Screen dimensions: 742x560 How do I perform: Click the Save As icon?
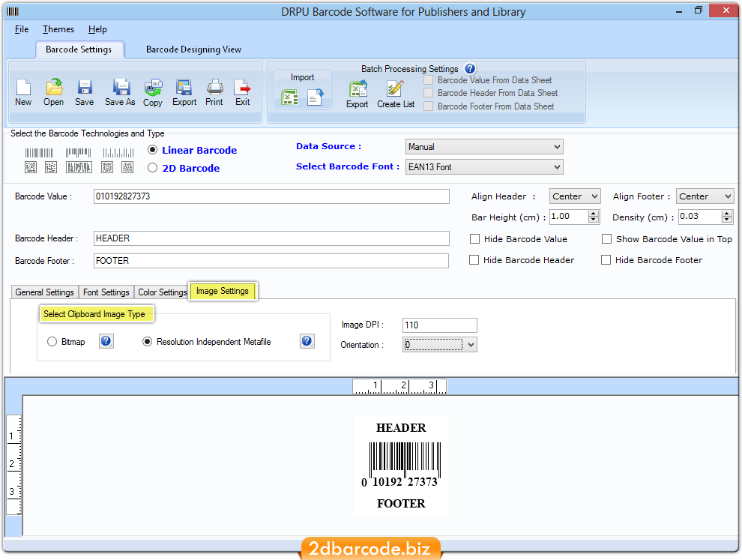tap(121, 88)
